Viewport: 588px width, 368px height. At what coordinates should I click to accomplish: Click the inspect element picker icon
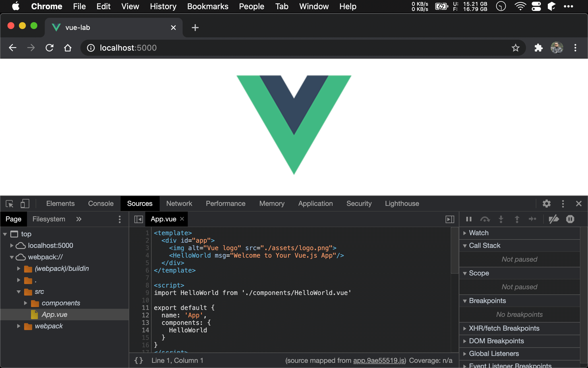pos(9,204)
